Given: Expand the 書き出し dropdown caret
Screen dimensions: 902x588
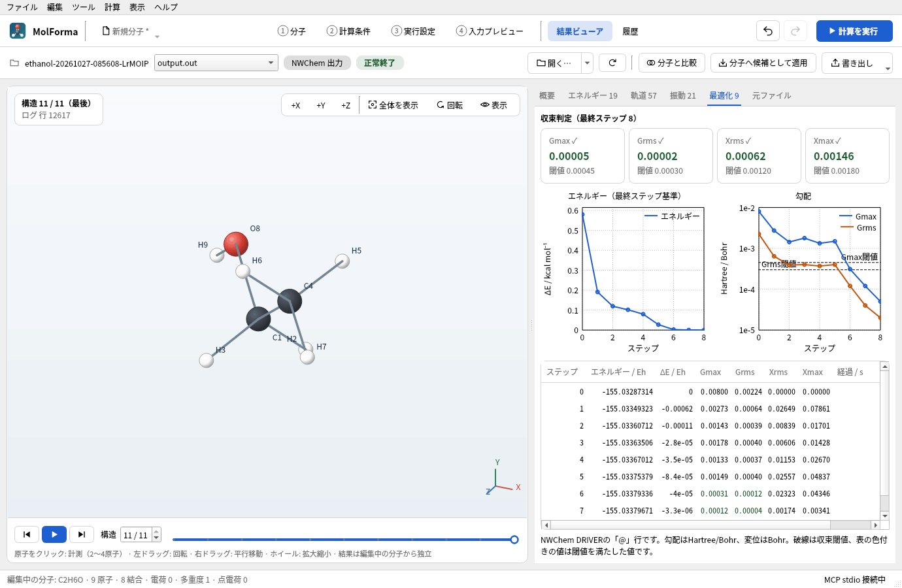Looking at the screenshot, I should (888, 69).
